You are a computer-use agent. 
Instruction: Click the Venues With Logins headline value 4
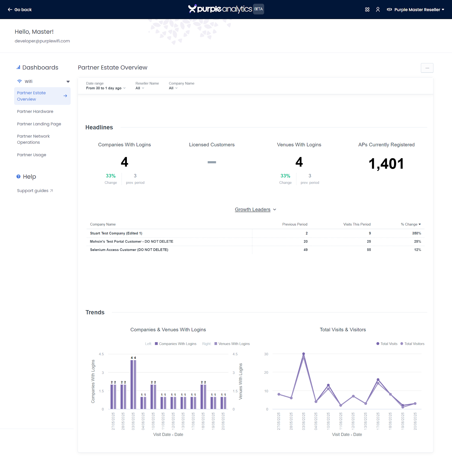[299, 162]
